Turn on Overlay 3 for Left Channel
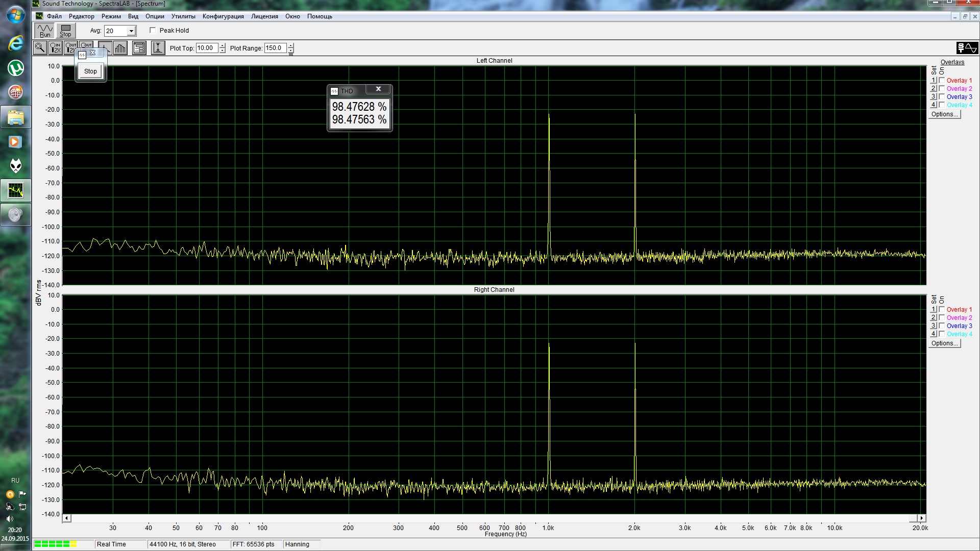Viewport: 980px width, 551px height. pyautogui.click(x=942, y=96)
